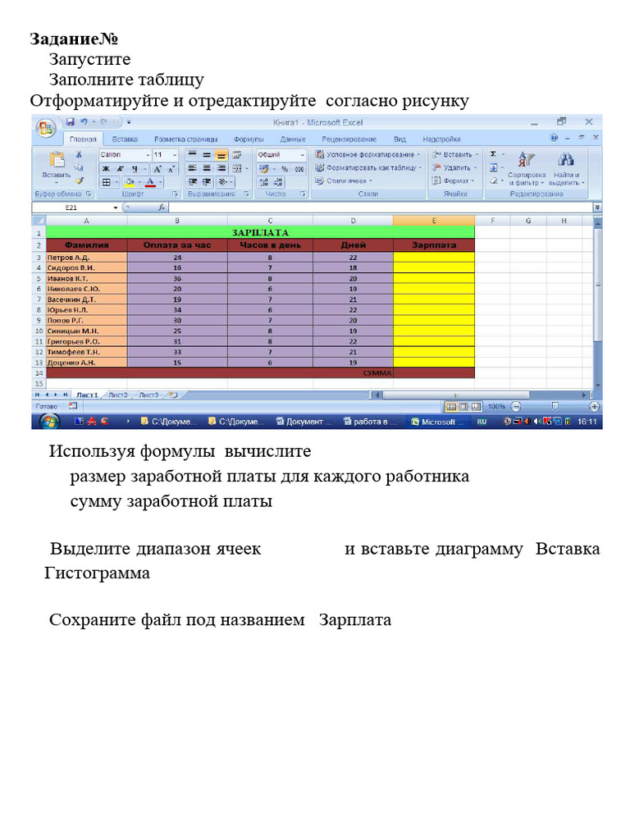Center text horizontally in cell

click(206, 168)
